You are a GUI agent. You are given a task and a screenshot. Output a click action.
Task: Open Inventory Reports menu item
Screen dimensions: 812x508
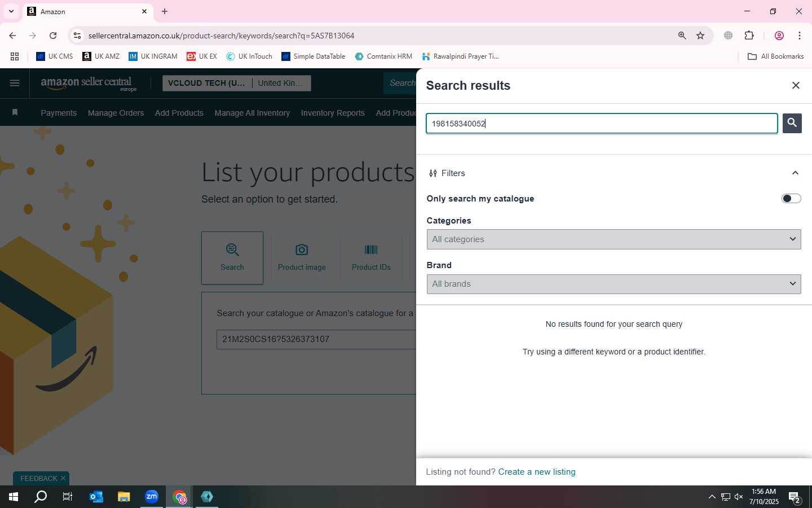tap(333, 113)
